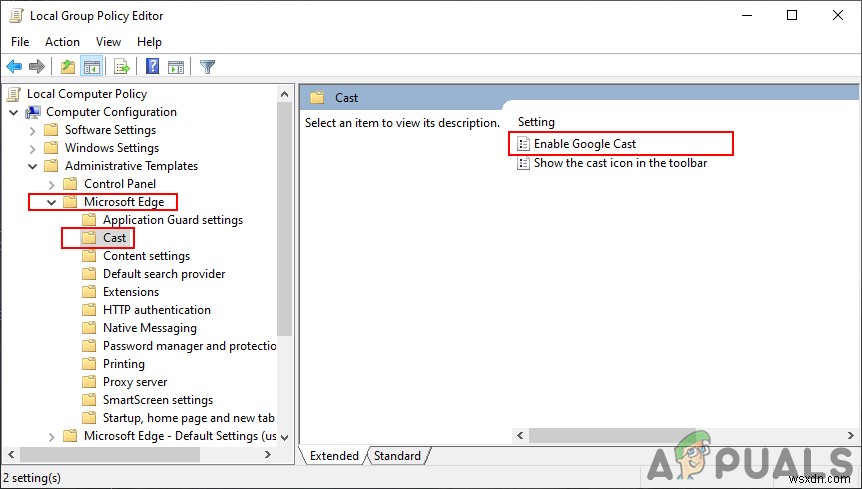862x489 pixels.
Task: Open the File menu
Action: tap(20, 42)
